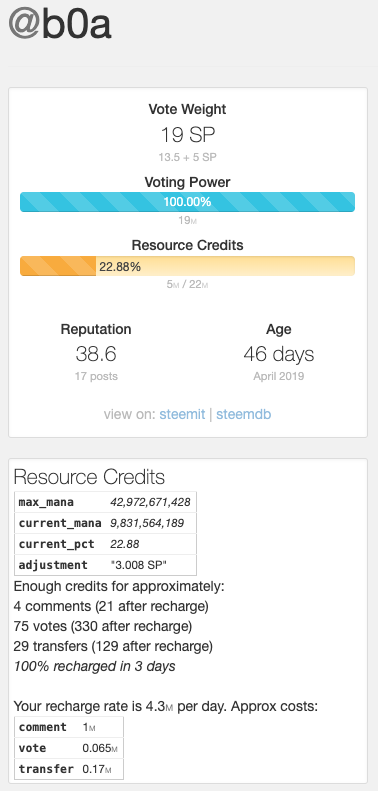Click the Resource Credits 22.88% progress bar

click(187, 266)
